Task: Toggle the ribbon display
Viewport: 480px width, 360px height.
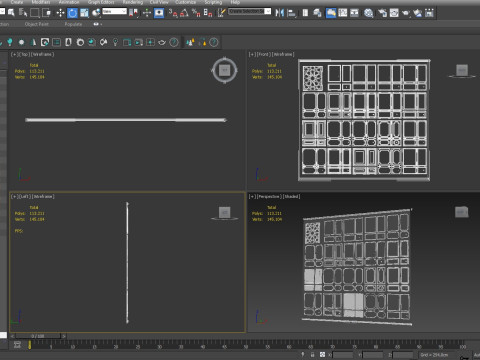Action: click(331, 13)
